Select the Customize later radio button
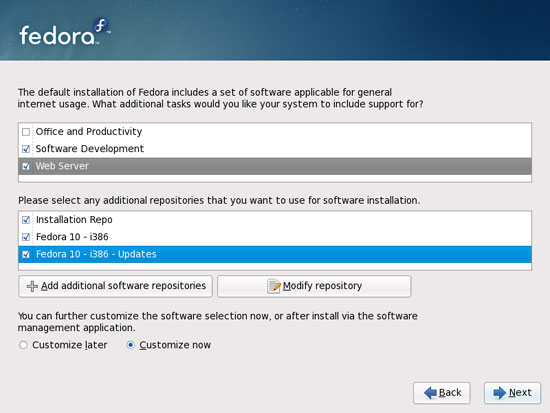This screenshot has width=550, height=413. [24, 345]
